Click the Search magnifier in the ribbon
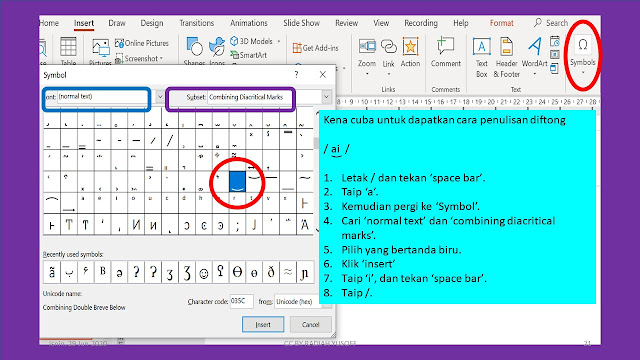This screenshot has height=360, width=640. click(538, 22)
